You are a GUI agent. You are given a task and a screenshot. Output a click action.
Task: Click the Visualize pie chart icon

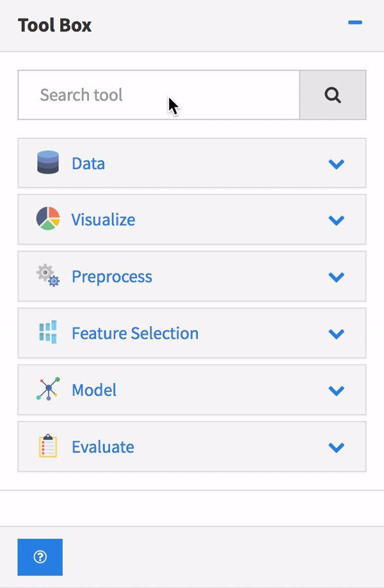tap(48, 219)
